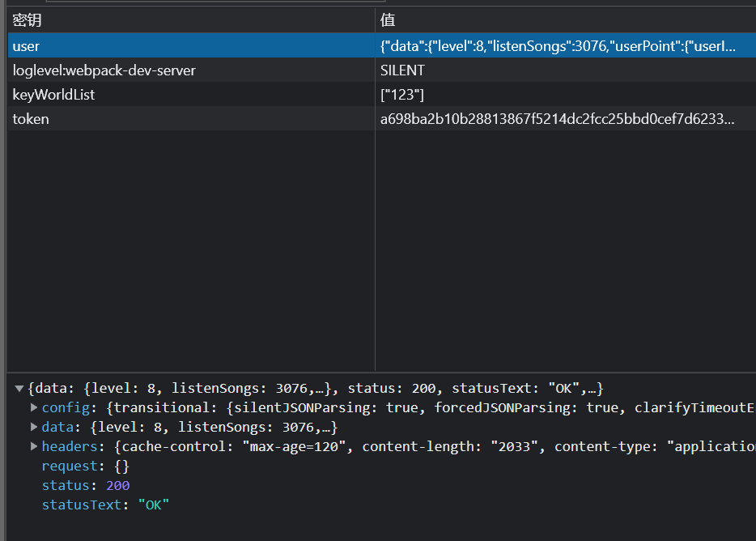Click the headers property name
The width and height of the screenshot is (756, 541).
(x=70, y=446)
